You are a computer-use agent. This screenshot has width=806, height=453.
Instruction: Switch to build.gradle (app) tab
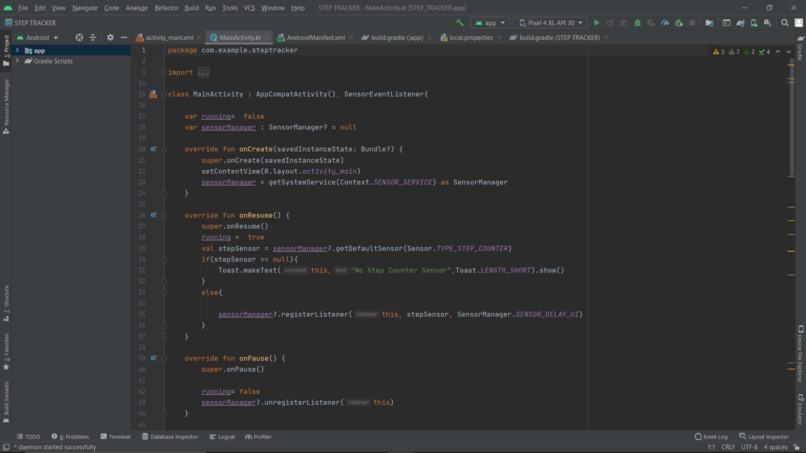396,38
